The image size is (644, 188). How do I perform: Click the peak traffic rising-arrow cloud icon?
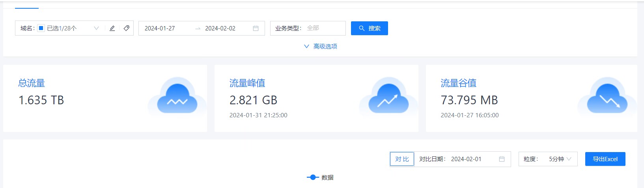pyautogui.click(x=388, y=96)
